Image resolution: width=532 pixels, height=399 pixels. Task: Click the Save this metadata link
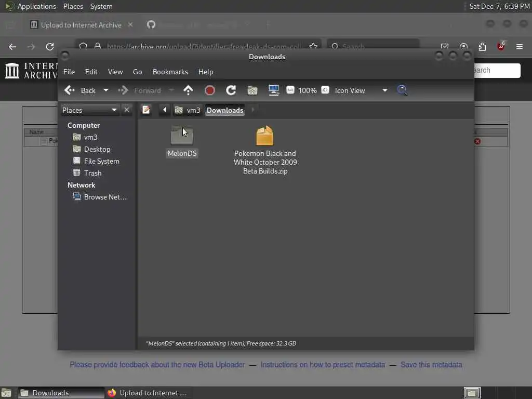point(431,365)
